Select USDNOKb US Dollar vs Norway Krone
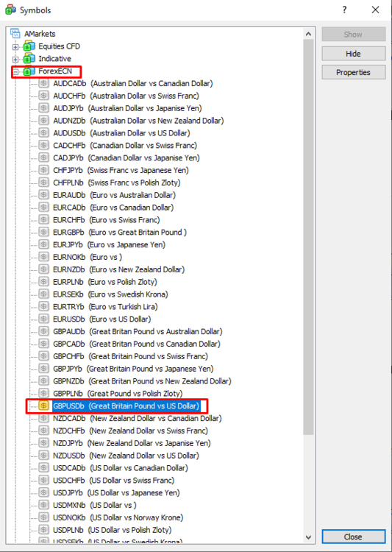This screenshot has height=552, width=392. tap(118, 517)
